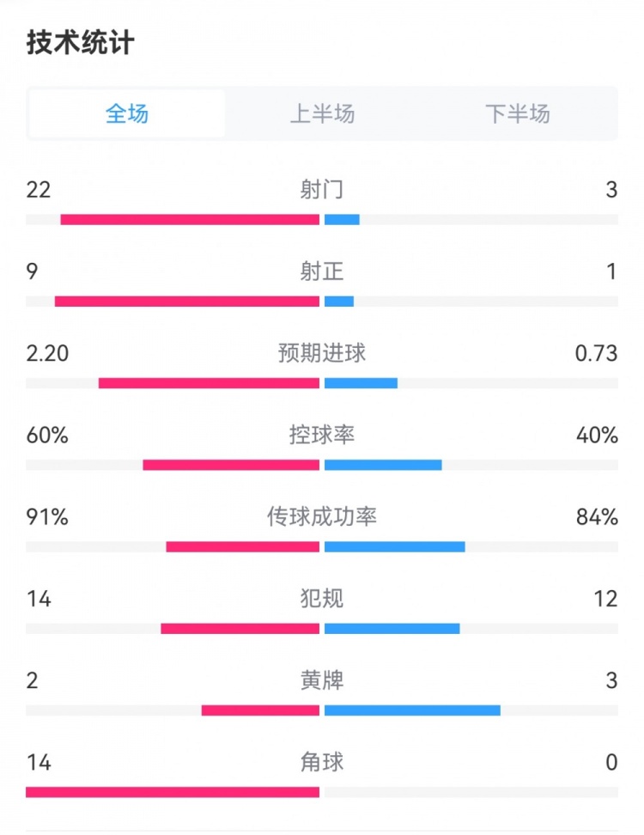644x835 pixels.
Task: Click the 角球 stat label
Action: click(322, 762)
